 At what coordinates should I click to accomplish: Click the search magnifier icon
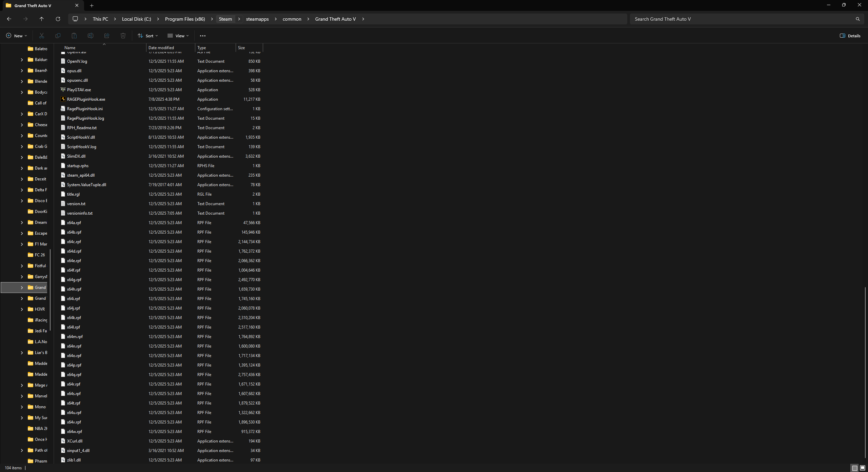857,19
